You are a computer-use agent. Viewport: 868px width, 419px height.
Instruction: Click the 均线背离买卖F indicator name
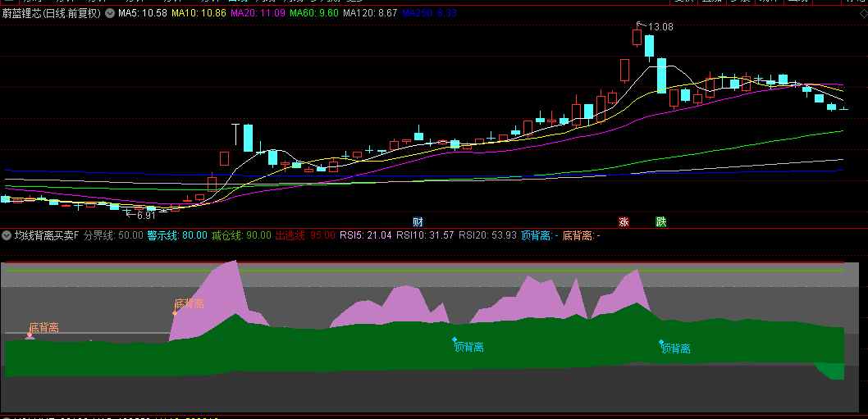47,235
